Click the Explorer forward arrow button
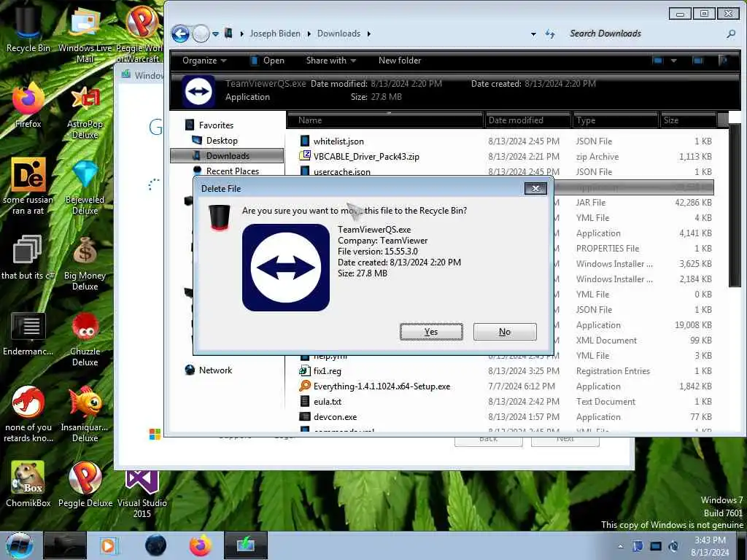Image resolution: width=747 pixels, height=560 pixels. (201, 34)
